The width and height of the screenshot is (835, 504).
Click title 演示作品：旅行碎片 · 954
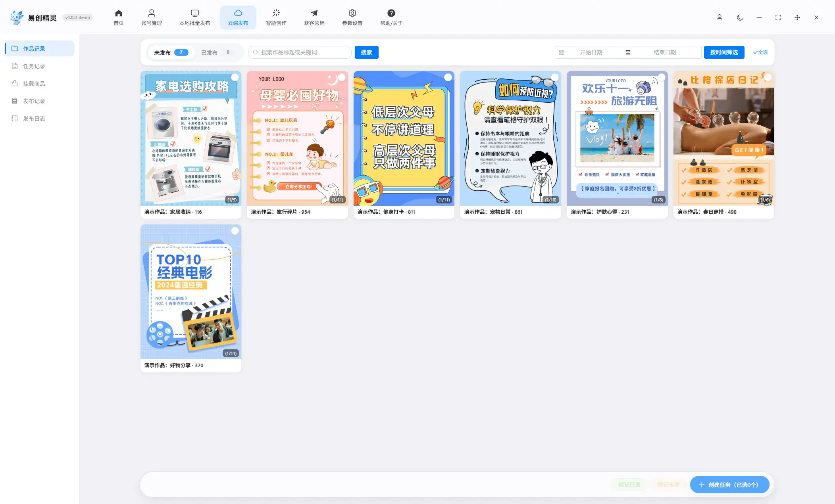point(281,212)
